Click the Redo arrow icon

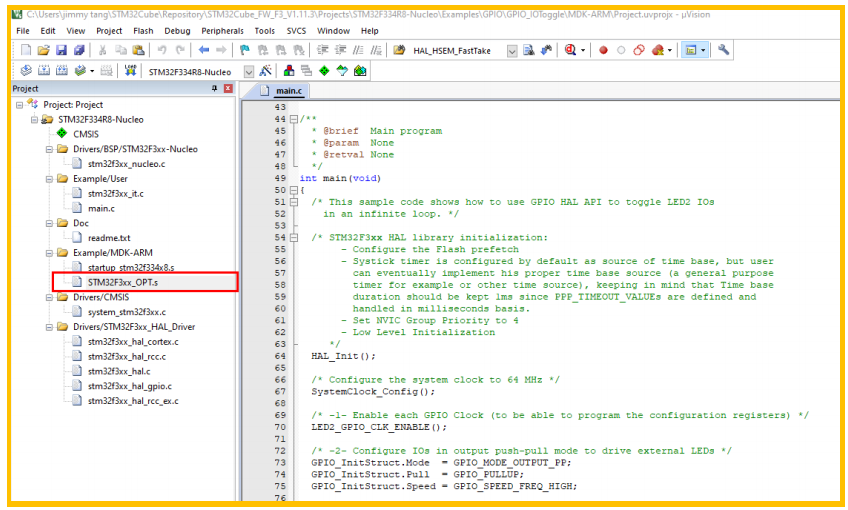(x=180, y=50)
